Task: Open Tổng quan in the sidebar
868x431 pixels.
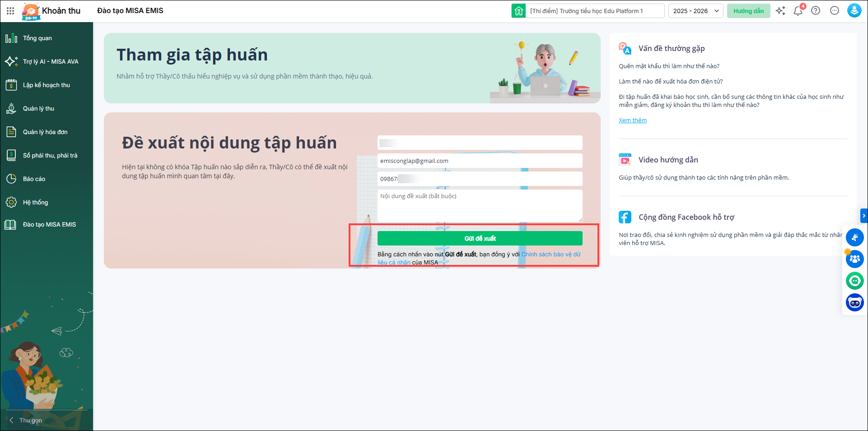Action: click(x=37, y=38)
